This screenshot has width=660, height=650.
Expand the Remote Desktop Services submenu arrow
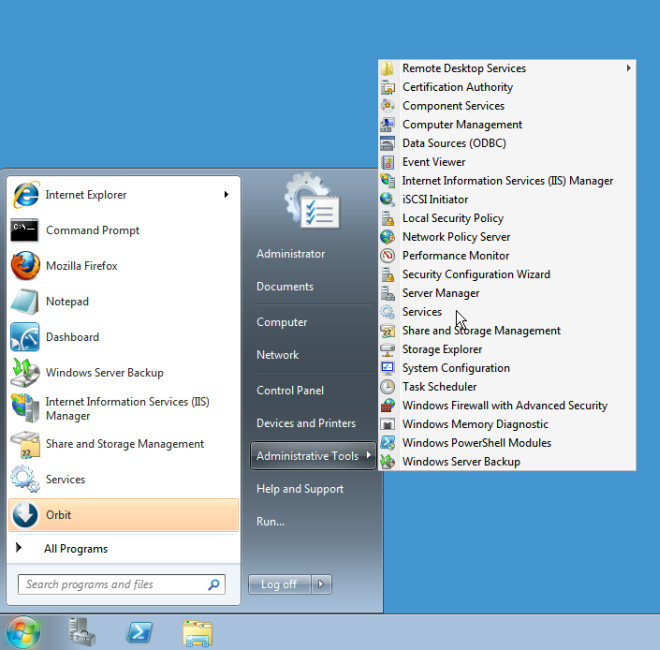(x=628, y=68)
